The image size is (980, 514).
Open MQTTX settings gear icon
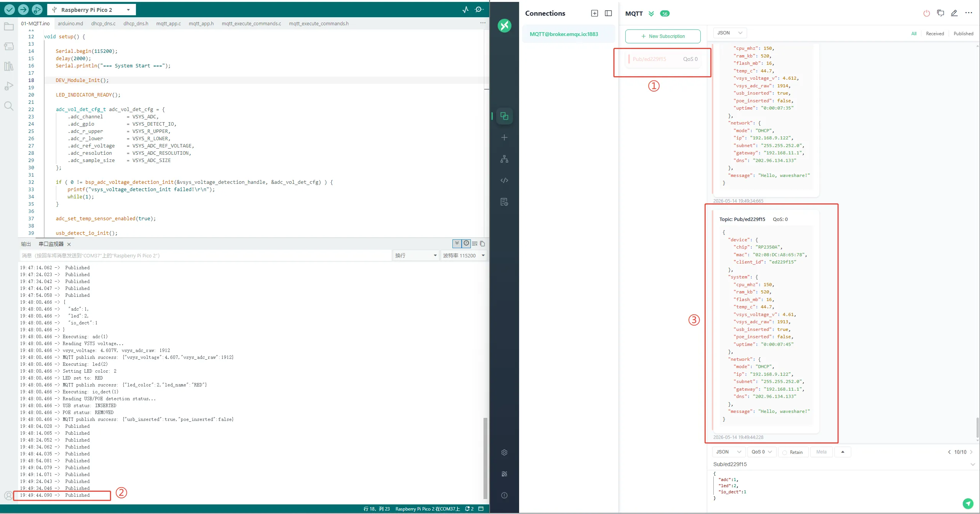pyautogui.click(x=504, y=452)
